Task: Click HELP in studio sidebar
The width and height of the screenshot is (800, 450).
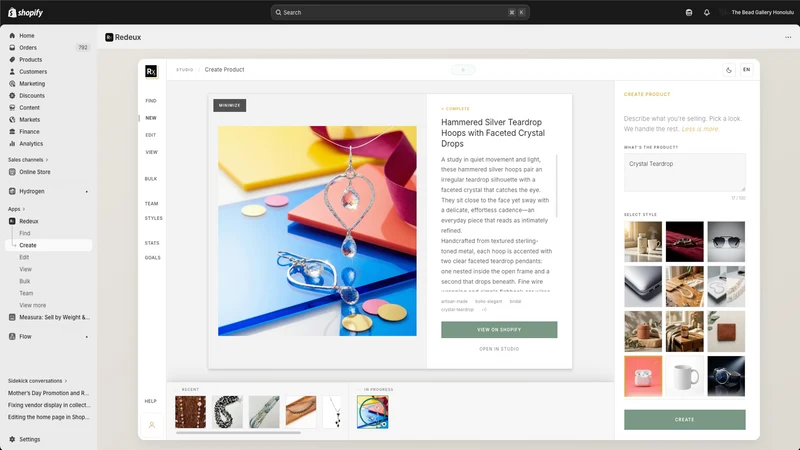Action: click(x=151, y=401)
